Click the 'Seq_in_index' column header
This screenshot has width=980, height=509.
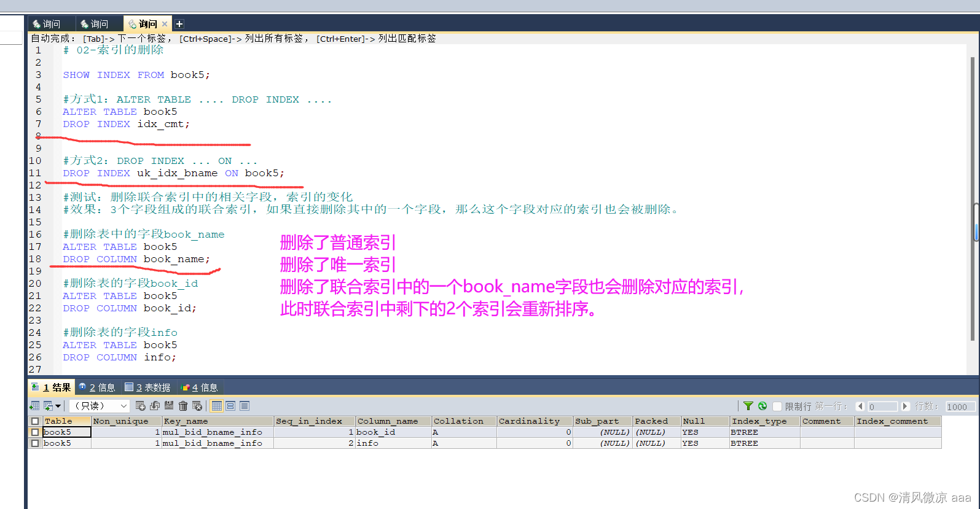pos(315,421)
